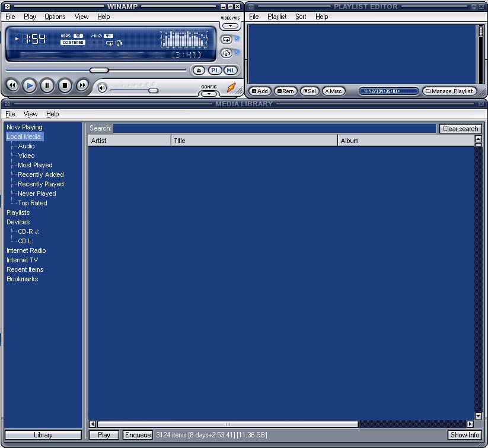The width and height of the screenshot is (488, 448).
Task: Start playback with the Play button
Action: 30,85
